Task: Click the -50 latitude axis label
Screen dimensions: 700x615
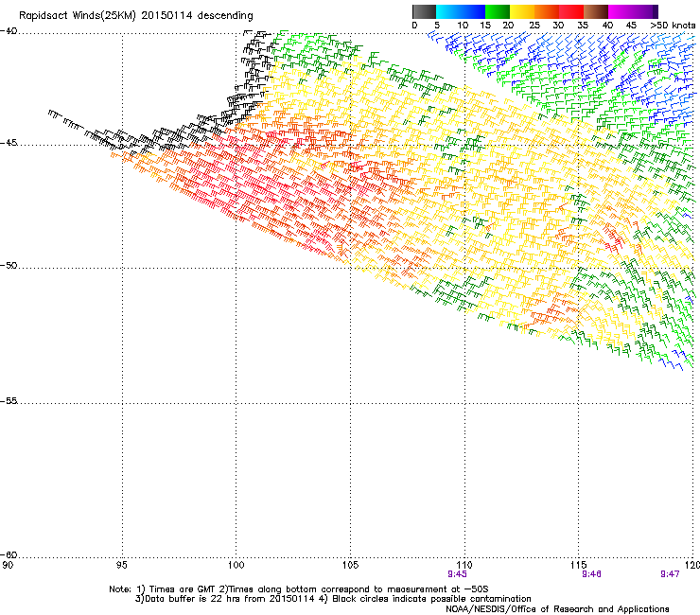Action: click(9, 266)
